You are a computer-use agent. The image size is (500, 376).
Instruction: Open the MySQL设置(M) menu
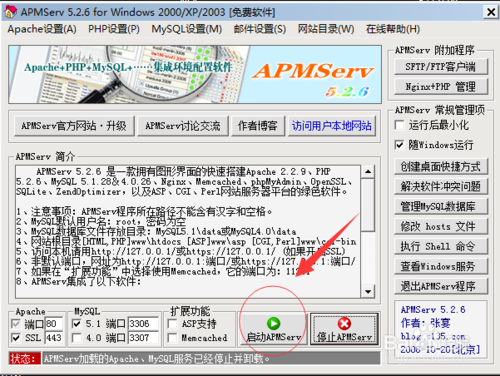point(187,29)
